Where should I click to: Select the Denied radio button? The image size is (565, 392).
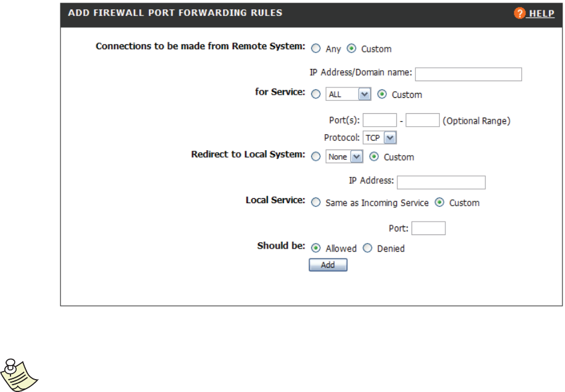[x=367, y=248]
